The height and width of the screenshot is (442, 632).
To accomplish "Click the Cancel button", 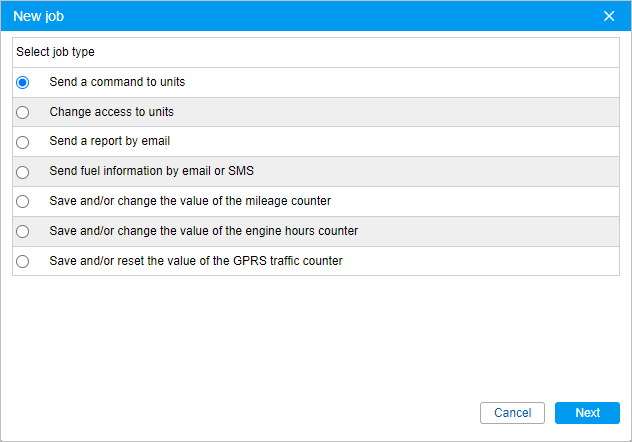I will click(x=512, y=413).
